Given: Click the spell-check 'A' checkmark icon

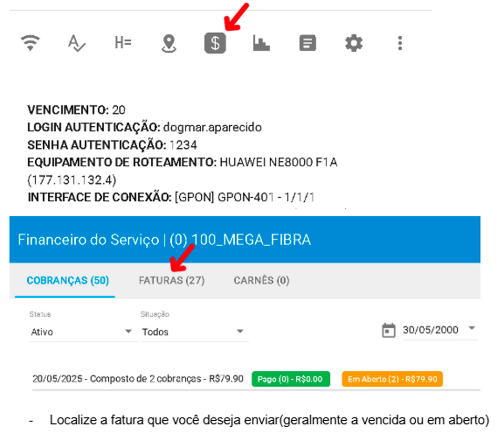Looking at the screenshot, I should (x=77, y=43).
